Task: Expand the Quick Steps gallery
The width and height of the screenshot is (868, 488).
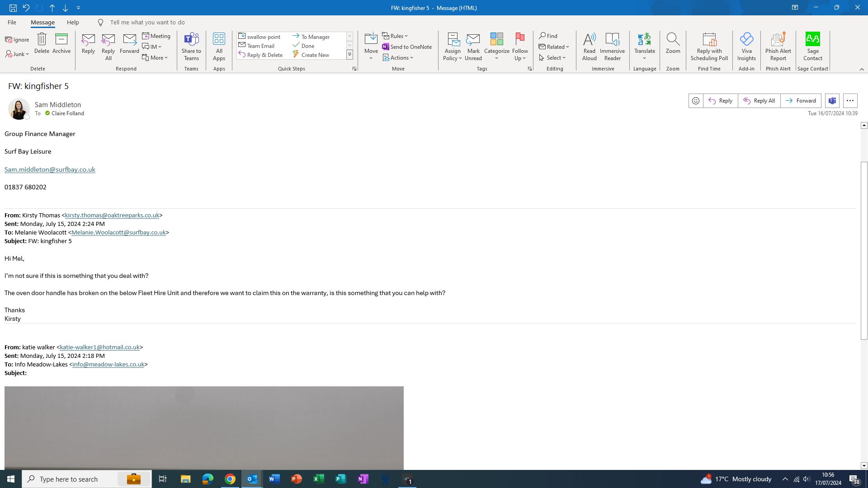Action: (349, 55)
